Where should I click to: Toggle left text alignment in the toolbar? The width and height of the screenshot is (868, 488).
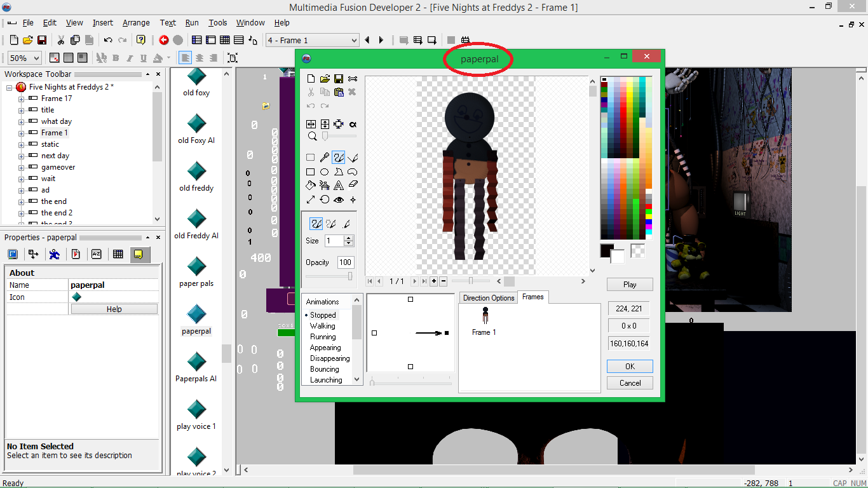pos(186,58)
